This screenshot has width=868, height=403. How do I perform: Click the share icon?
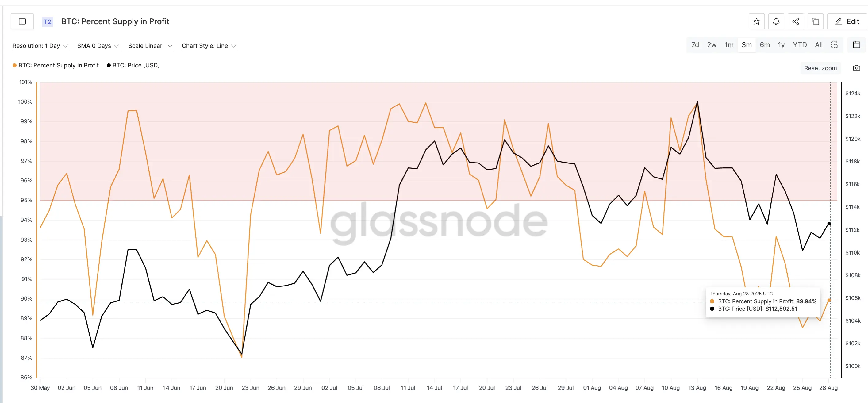point(796,21)
